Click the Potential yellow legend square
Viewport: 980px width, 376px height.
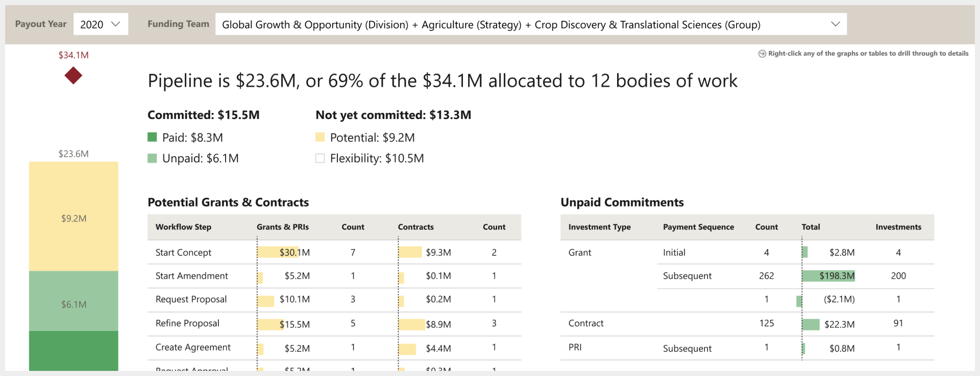[x=320, y=137]
